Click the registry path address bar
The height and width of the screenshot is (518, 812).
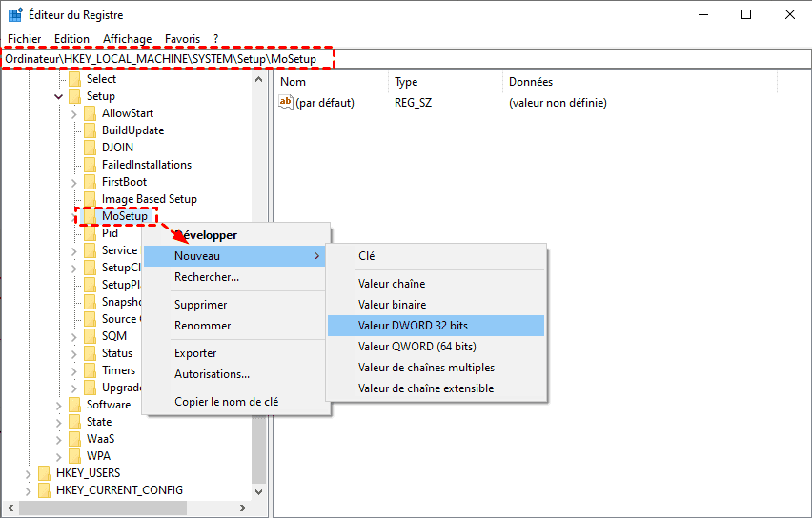[x=406, y=59]
